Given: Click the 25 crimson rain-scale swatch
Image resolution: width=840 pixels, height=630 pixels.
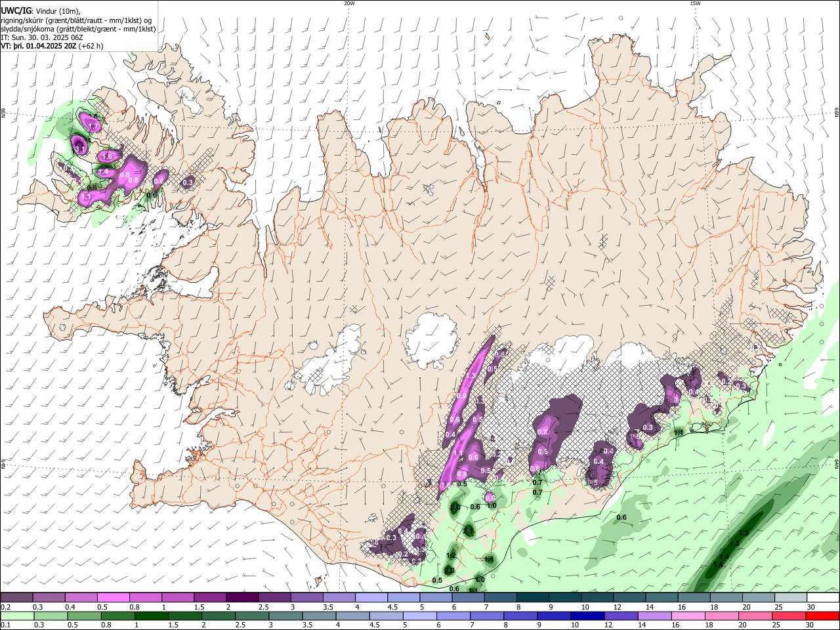Looking at the screenshot, I should coord(788,616).
